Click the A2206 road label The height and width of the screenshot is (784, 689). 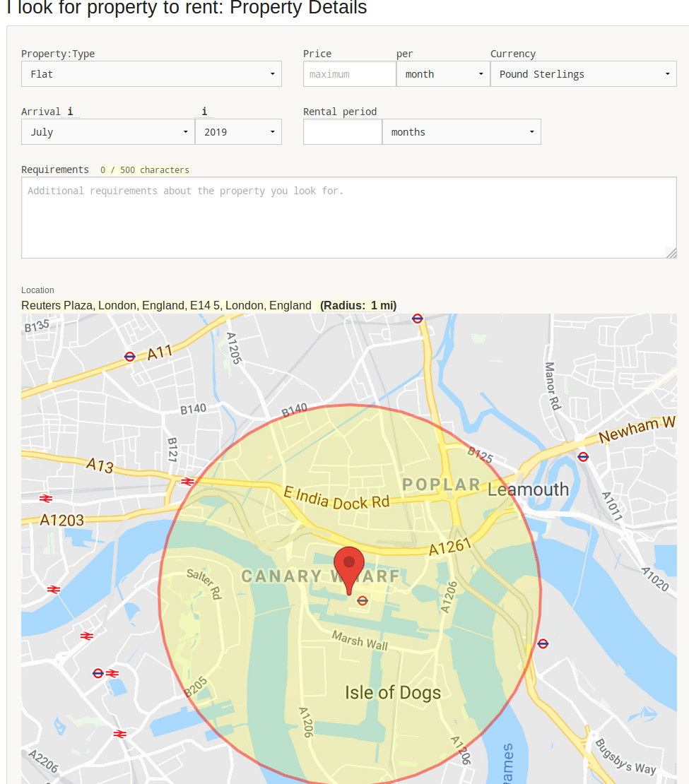pos(44,761)
